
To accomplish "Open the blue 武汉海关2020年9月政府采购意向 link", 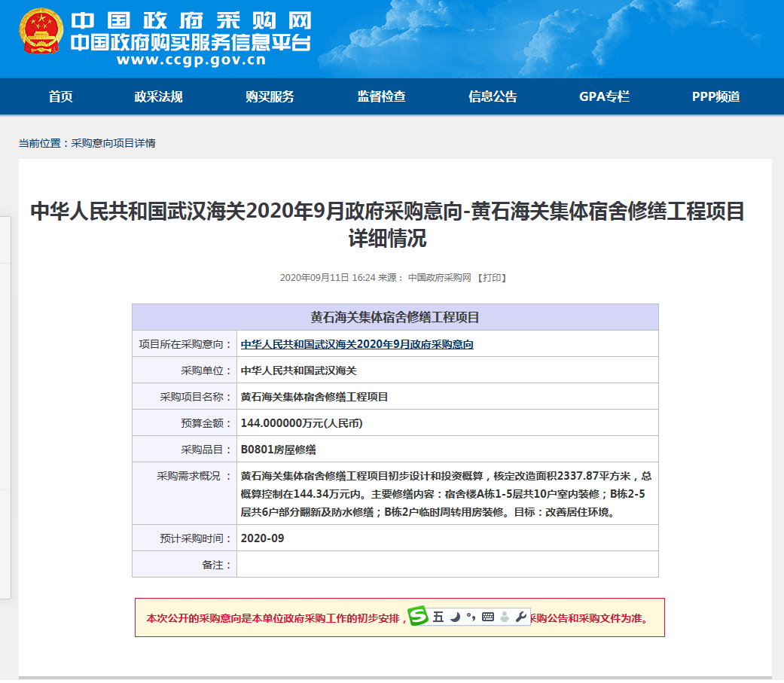I will point(357,344).
